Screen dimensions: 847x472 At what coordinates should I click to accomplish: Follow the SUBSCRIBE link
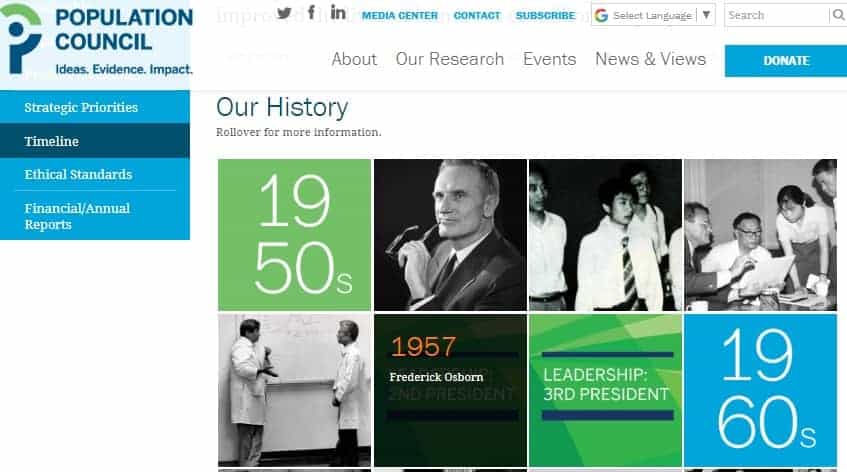(545, 16)
